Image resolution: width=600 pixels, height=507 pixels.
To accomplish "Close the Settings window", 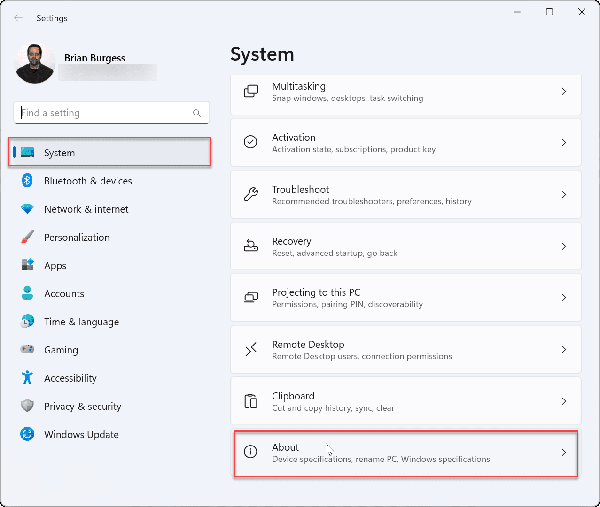I will 582,12.
